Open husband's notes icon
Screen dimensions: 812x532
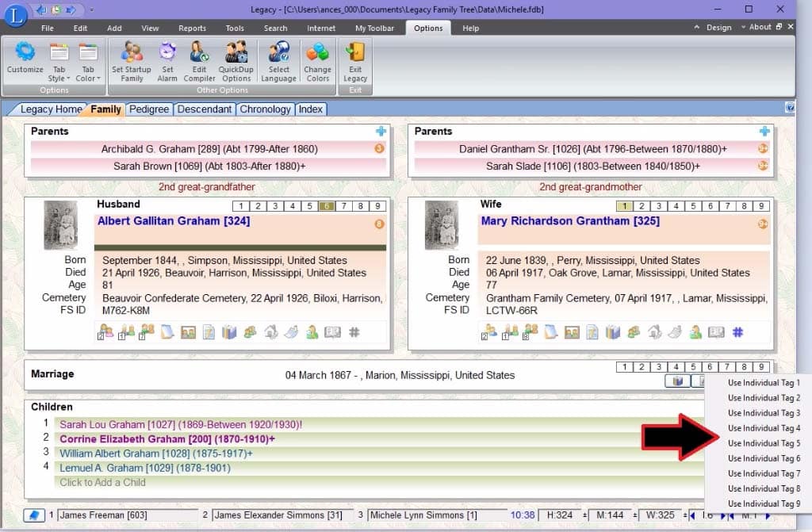click(x=167, y=331)
